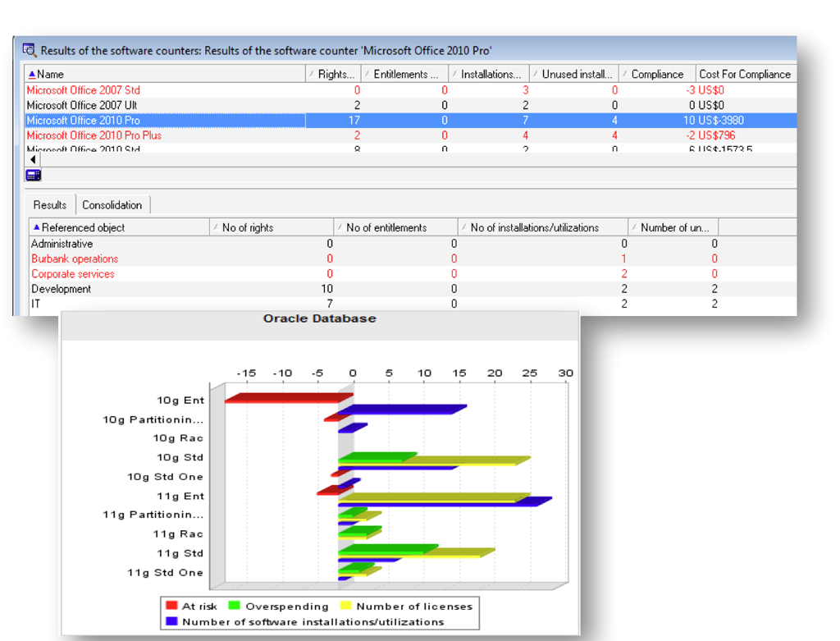Click the red At risk legend swatch
This screenshot has height=641, width=840.
[x=171, y=606]
